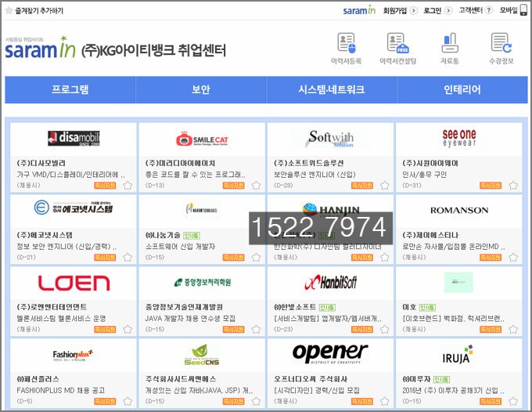Screen dimensions: 532x412
Task: Click the disamobil company logo
Action: pos(74,138)
